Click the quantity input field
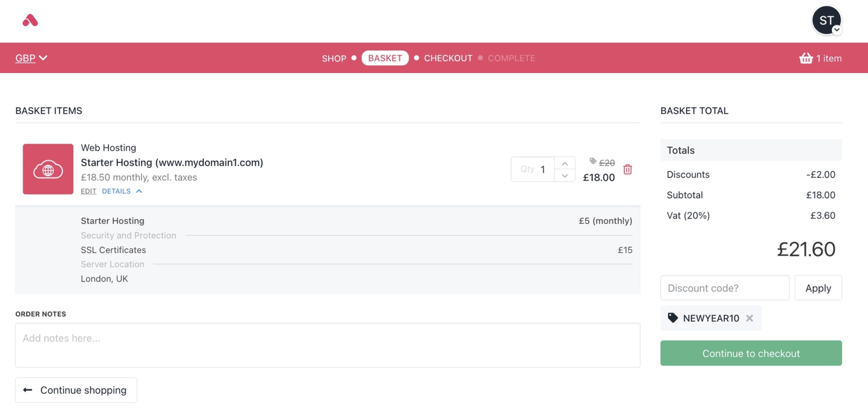The width and height of the screenshot is (868, 413). coord(533,169)
